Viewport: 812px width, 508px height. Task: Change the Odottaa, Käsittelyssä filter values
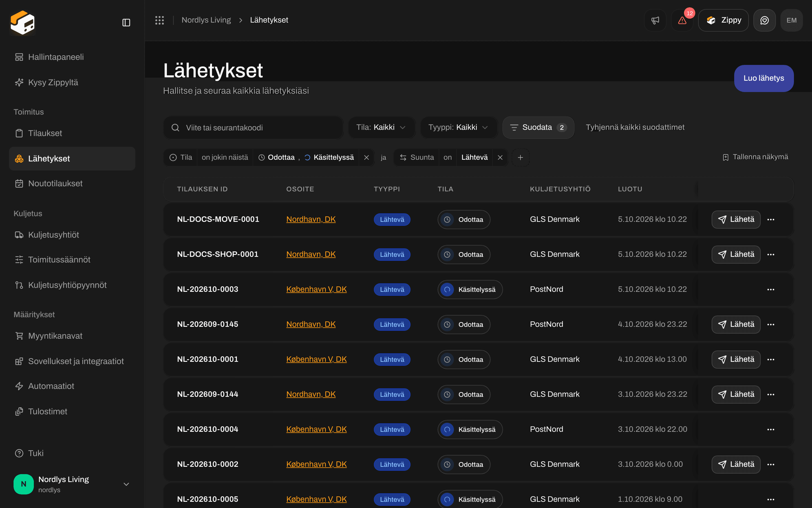(306, 157)
